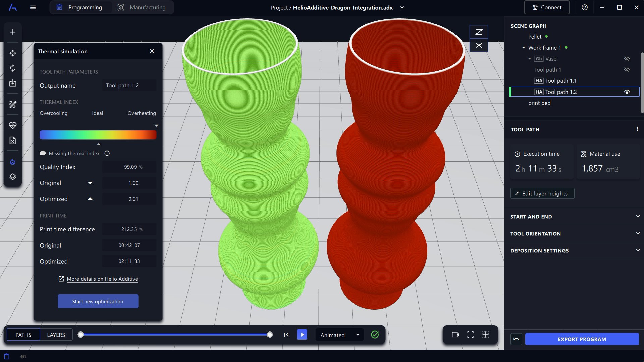
Task: Select the Thermal simulation flame tool
Action: coord(13,162)
